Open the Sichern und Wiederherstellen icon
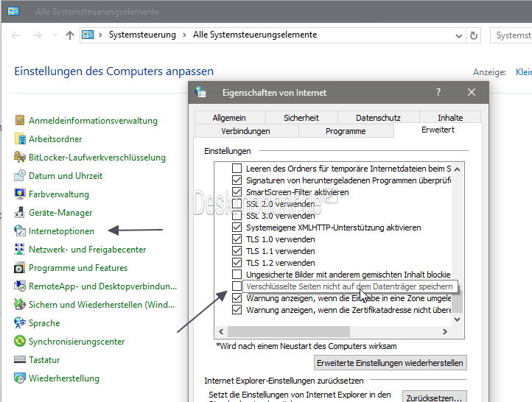Viewport: 532px width, 402px height. (20, 304)
